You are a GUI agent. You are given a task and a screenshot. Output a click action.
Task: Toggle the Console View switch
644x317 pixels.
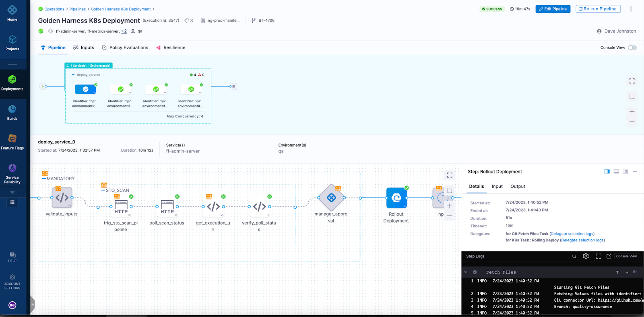tap(632, 47)
